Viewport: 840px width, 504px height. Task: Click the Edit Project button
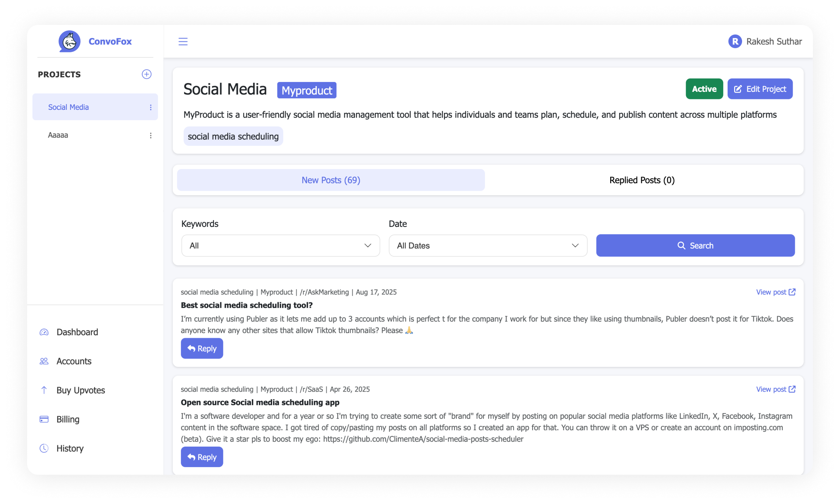click(760, 89)
